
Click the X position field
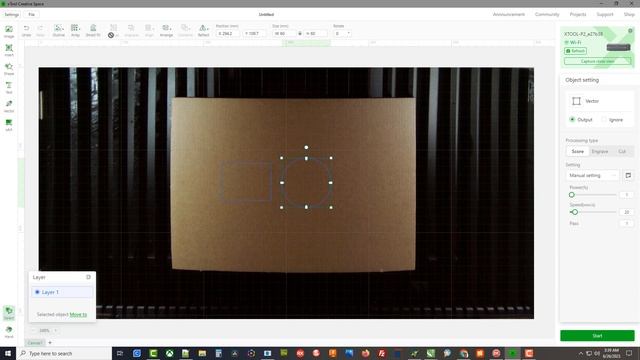228,33
